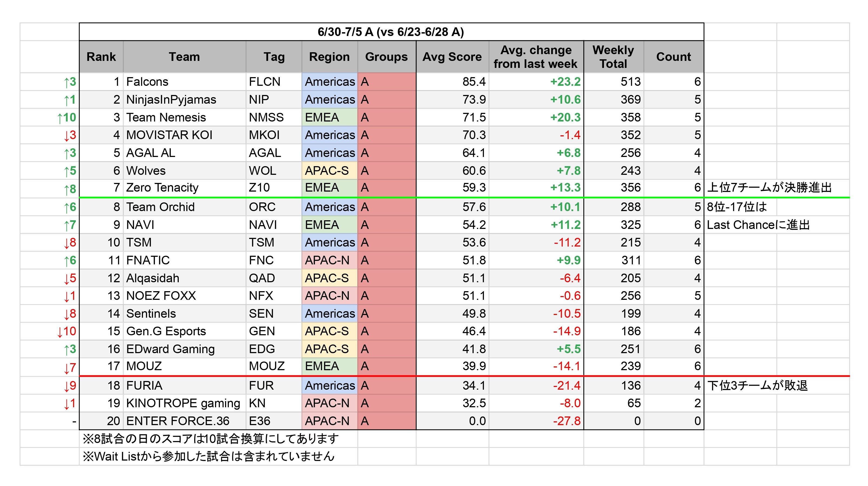Select the 'Falcons' team cell
Viewport: 868px width, 486px height.
pyautogui.click(x=184, y=82)
